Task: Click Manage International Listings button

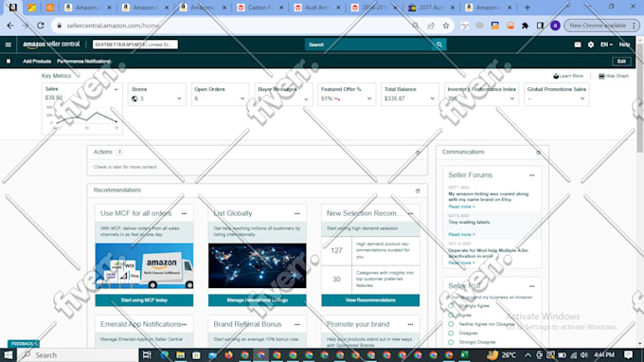Action: pyautogui.click(x=257, y=300)
